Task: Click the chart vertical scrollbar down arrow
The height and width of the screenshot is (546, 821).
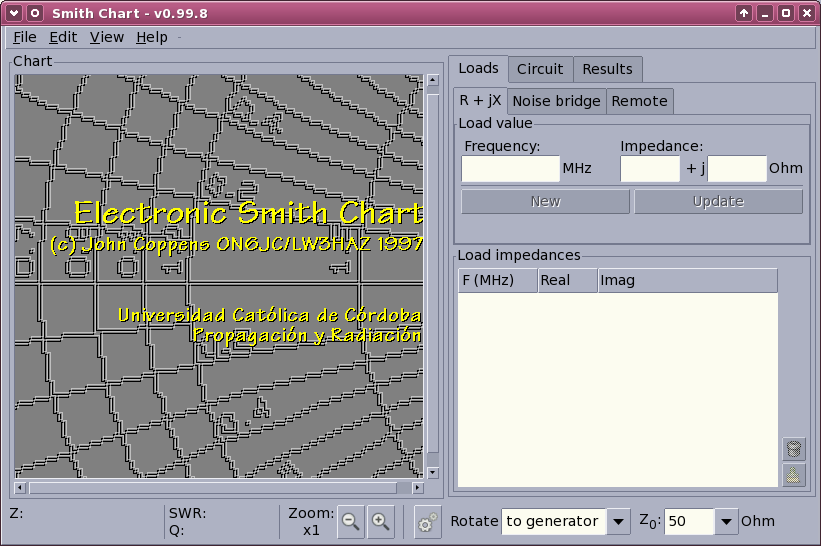Action: point(432,472)
